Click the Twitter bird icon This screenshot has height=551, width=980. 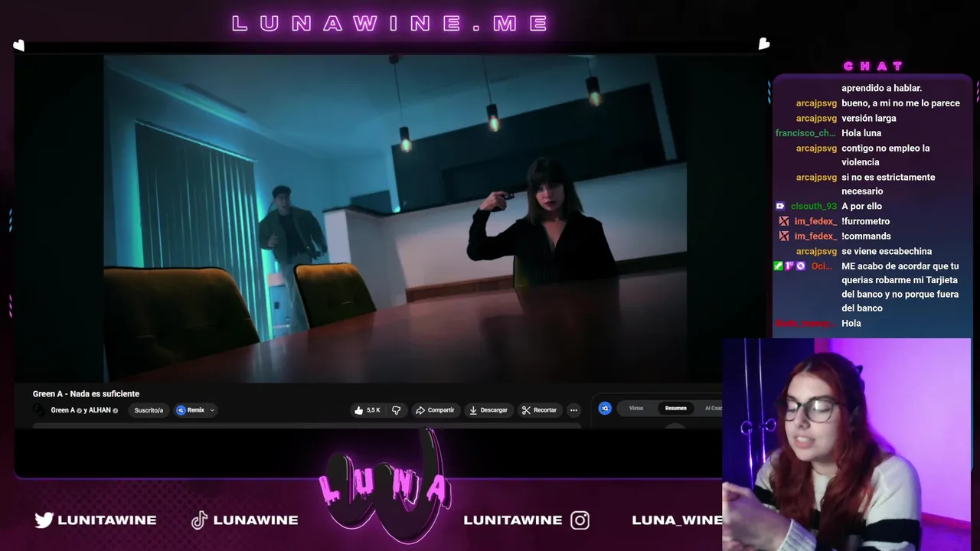point(44,520)
